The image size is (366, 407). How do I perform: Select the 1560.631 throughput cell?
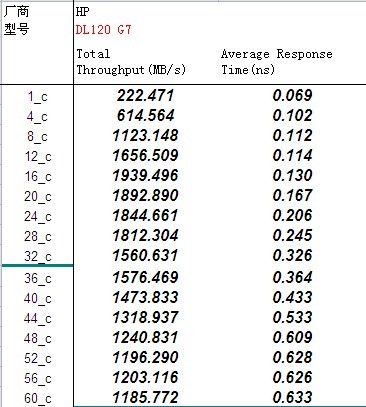(145, 256)
